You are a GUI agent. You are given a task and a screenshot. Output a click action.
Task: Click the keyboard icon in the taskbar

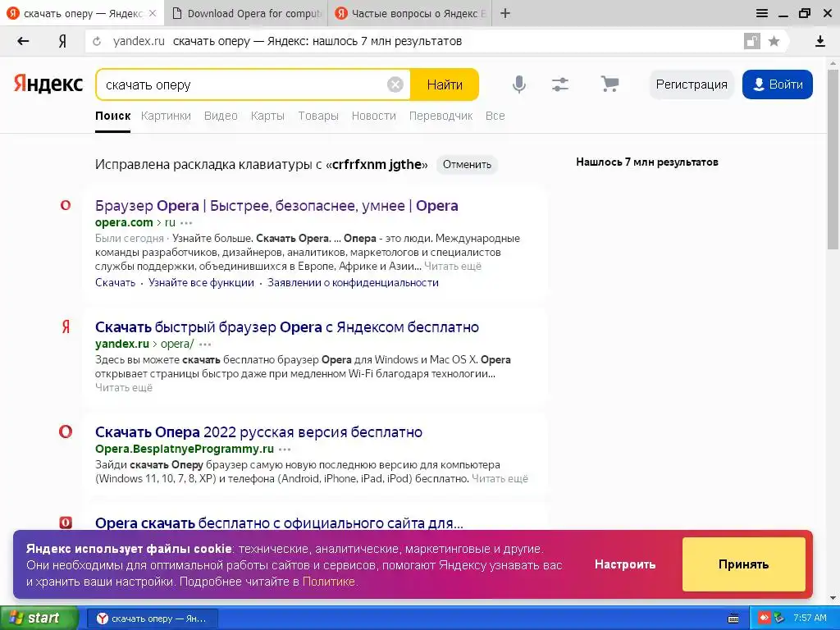(733, 619)
